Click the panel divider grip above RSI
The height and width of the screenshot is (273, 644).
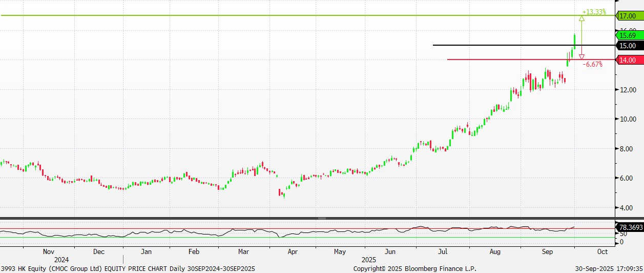click(322, 219)
